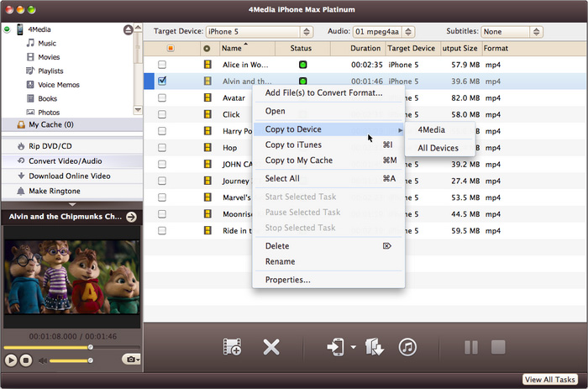The height and width of the screenshot is (389, 588).
Task: Click the Copy to iTunes music note icon
Action: (x=407, y=347)
